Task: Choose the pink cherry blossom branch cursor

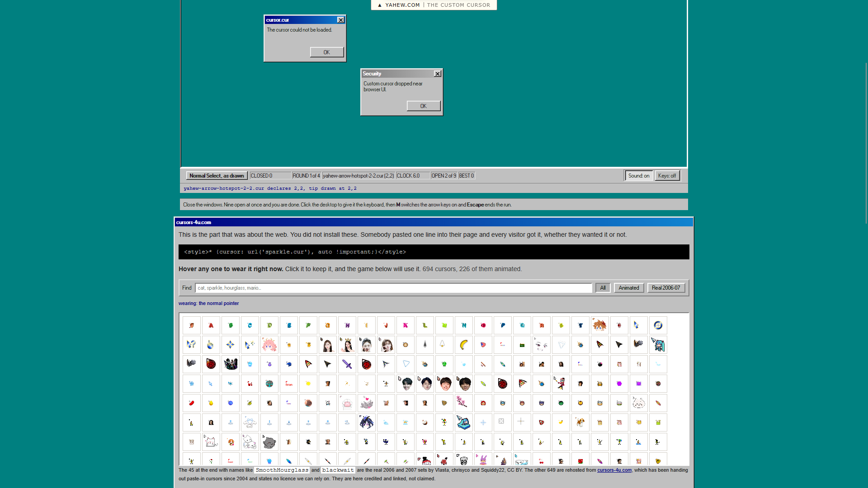Action: (464, 403)
